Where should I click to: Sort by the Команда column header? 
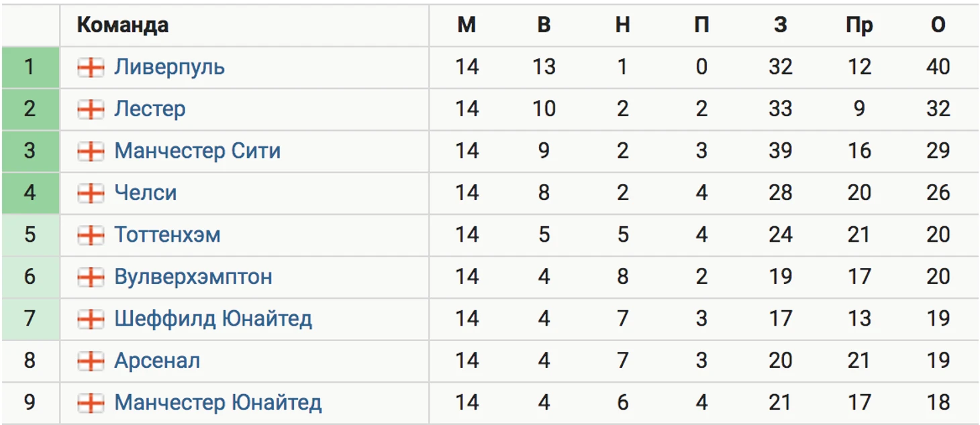122,26
